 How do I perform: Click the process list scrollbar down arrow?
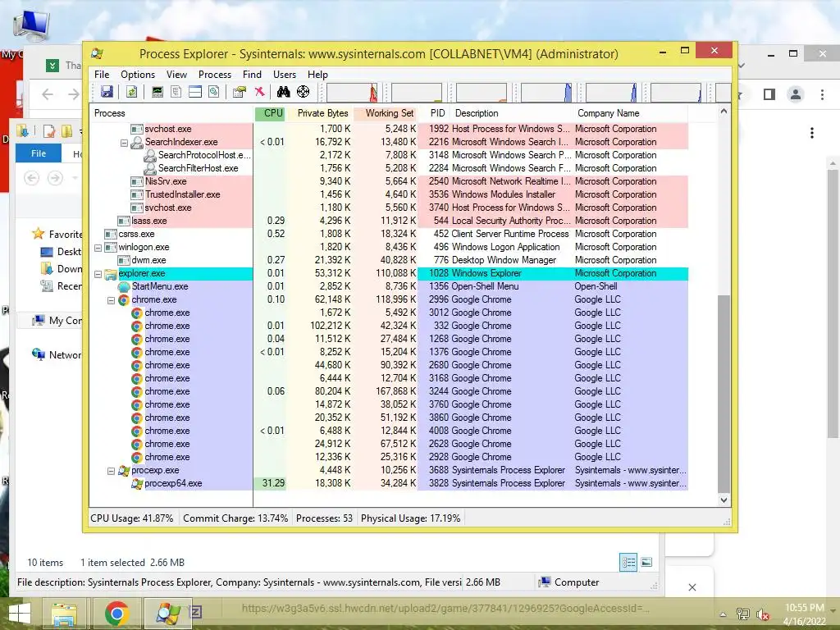[724, 500]
